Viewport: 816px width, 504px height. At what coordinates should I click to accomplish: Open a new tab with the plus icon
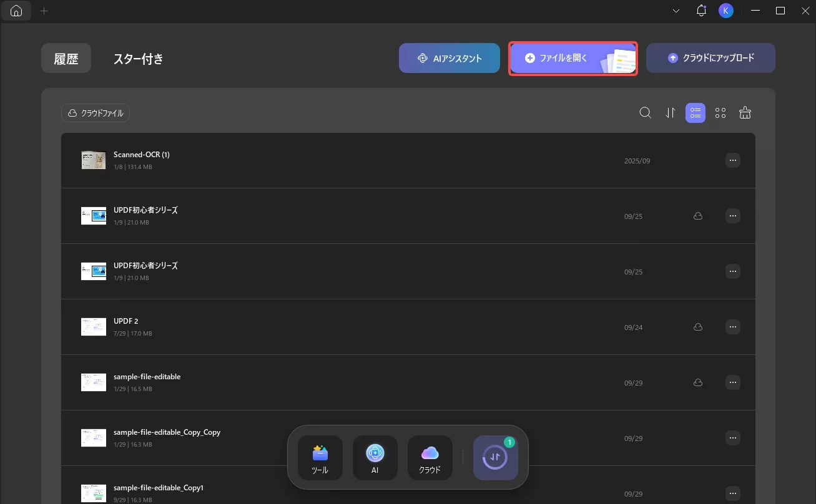(x=44, y=11)
